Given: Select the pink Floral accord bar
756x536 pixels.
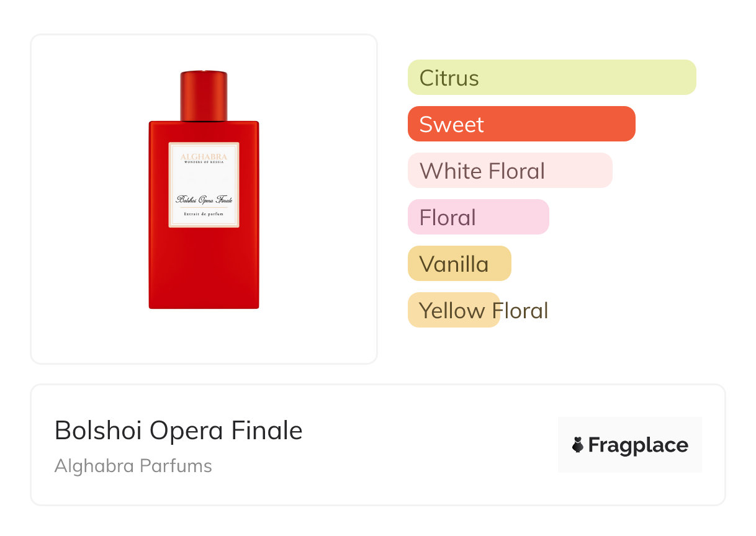Looking at the screenshot, I should pyautogui.click(x=478, y=217).
